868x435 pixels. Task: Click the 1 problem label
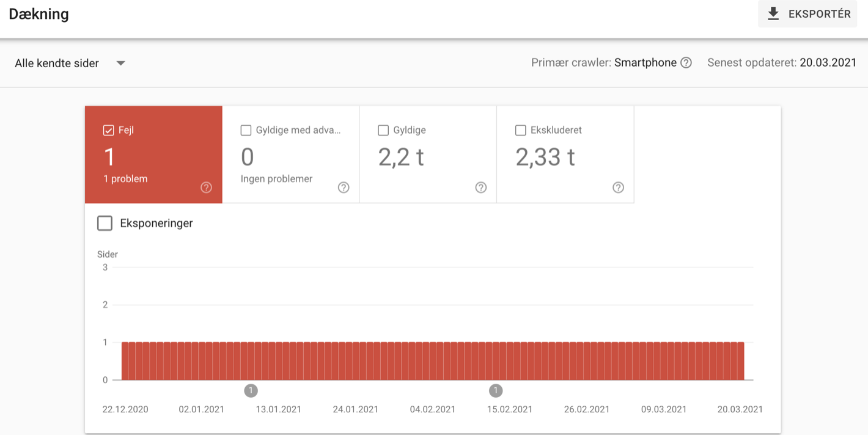125,179
